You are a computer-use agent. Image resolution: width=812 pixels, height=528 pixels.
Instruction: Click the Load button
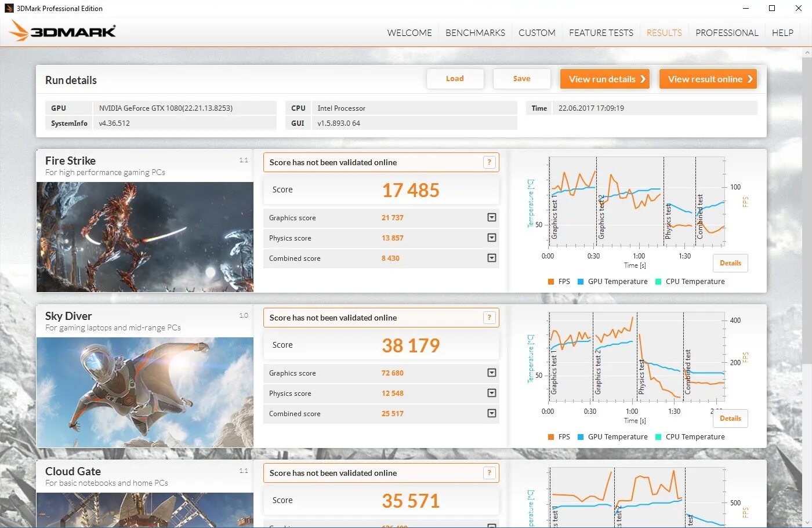pyautogui.click(x=455, y=79)
